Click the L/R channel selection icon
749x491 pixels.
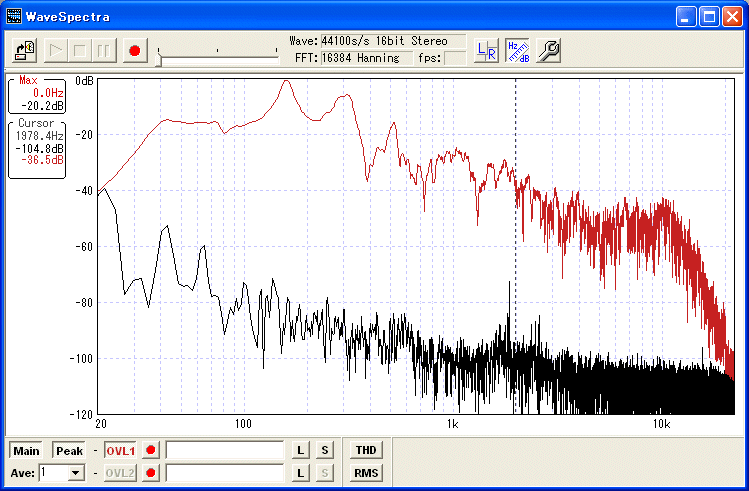[486, 50]
